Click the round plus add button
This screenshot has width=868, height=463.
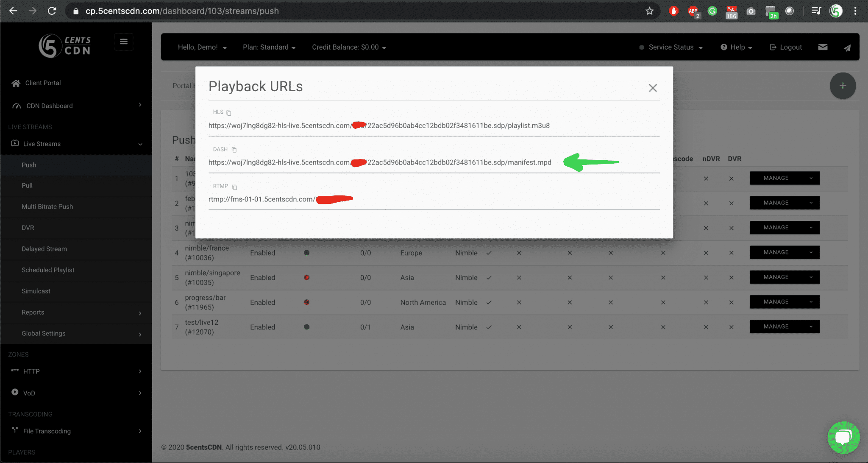(843, 86)
